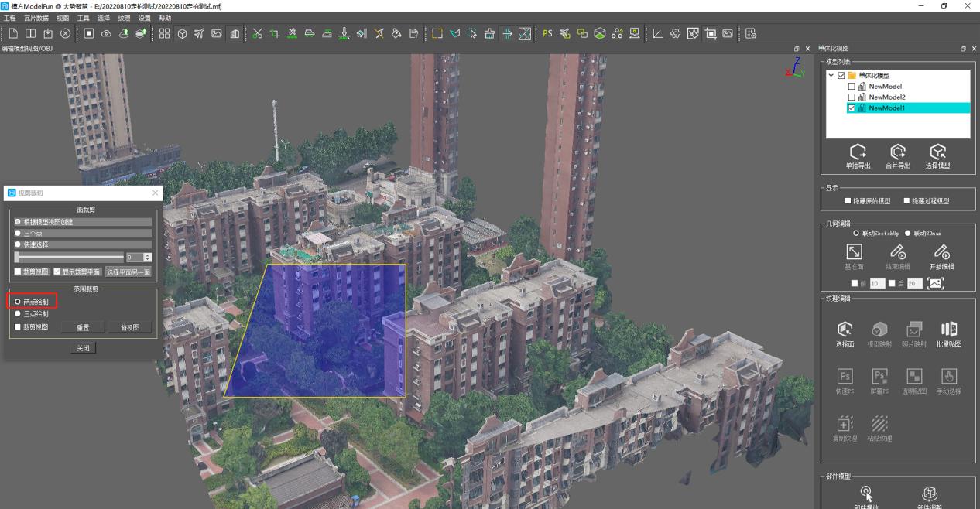The height and width of the screenshot is (509, 980).
Task: Click the face clipping slider track
Action: tap(69, 257)
